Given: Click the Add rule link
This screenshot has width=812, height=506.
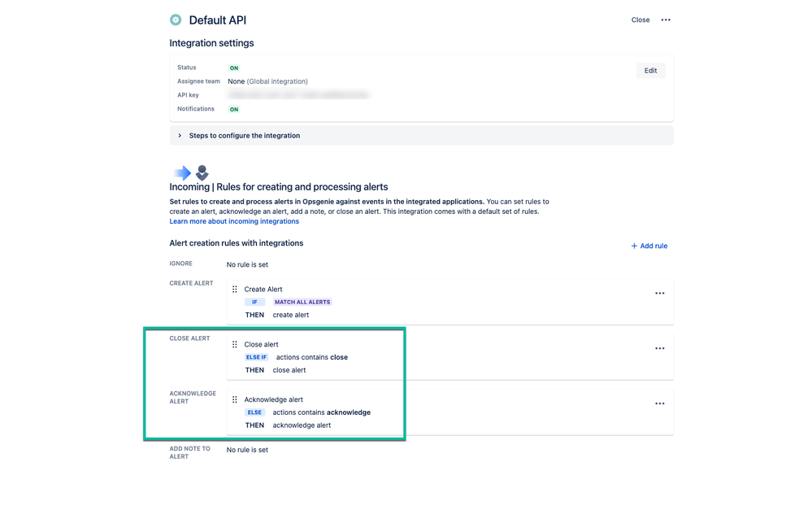Looking at the screenshot, I should pos(649,246).
